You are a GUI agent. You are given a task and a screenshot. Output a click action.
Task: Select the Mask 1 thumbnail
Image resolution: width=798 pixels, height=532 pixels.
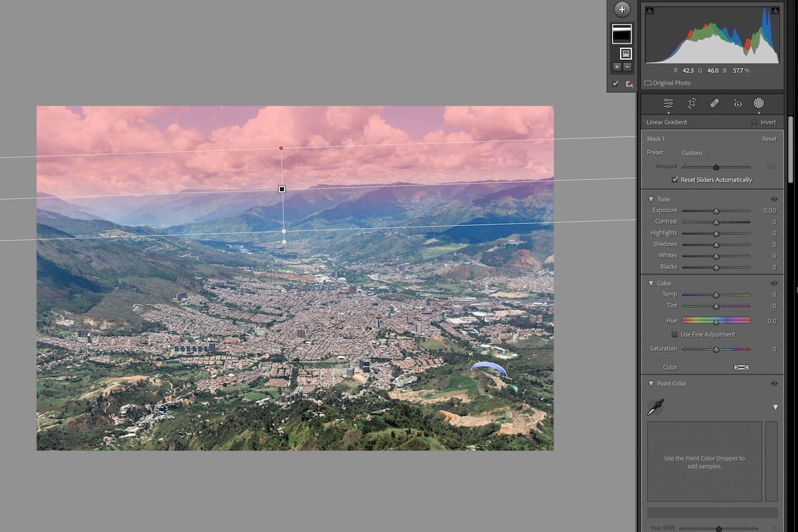click(621, 33)
